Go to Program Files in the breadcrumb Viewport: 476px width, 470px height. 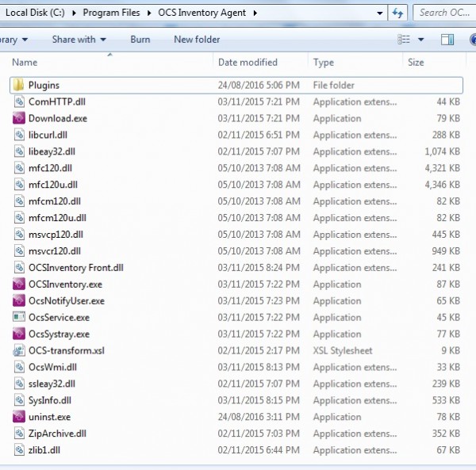[111, 13]
